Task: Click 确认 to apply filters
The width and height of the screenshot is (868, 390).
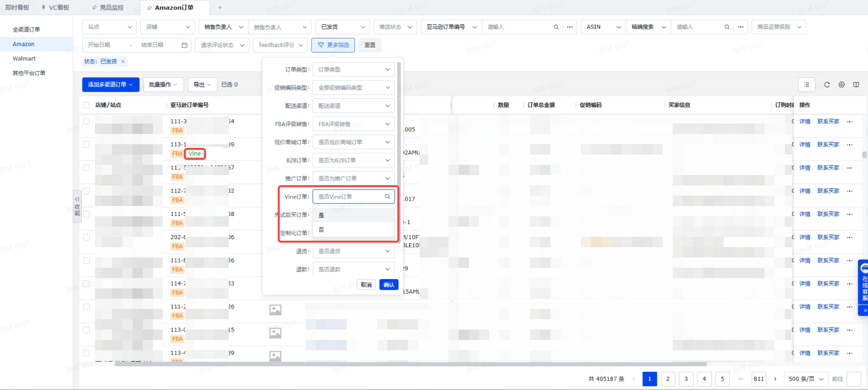Action: (x=389, y=285)
